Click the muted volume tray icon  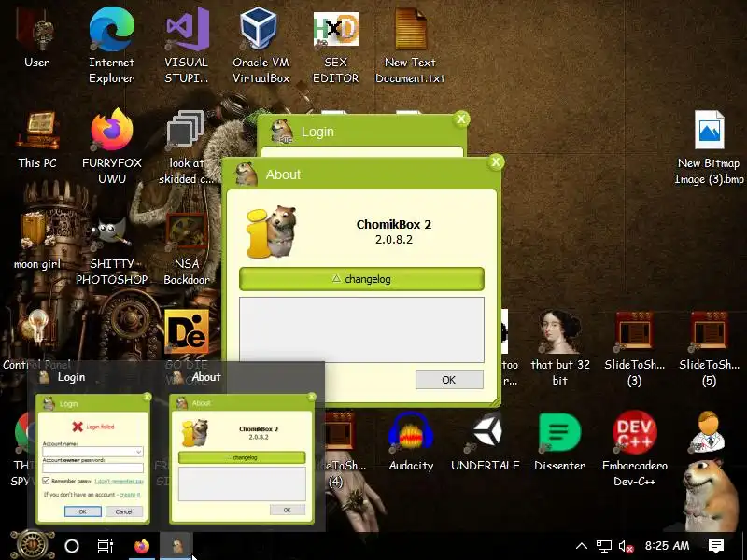point(626,546)
